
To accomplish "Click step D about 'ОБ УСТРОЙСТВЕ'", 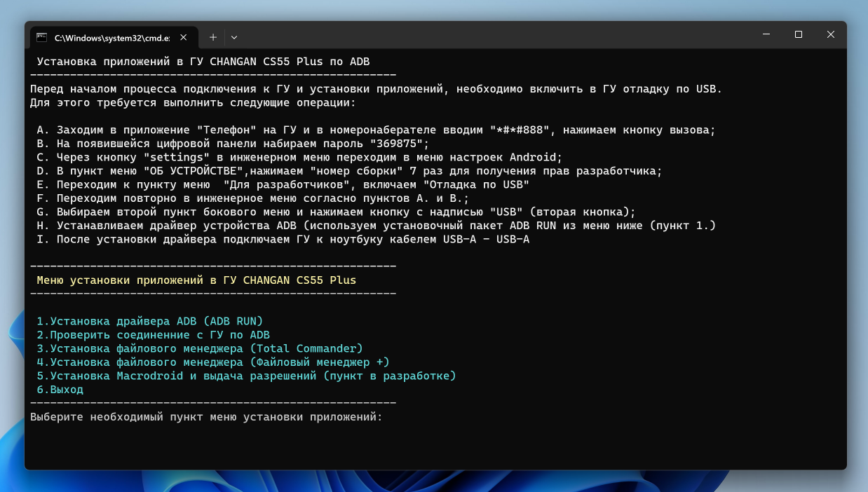I will coord(349,171).
